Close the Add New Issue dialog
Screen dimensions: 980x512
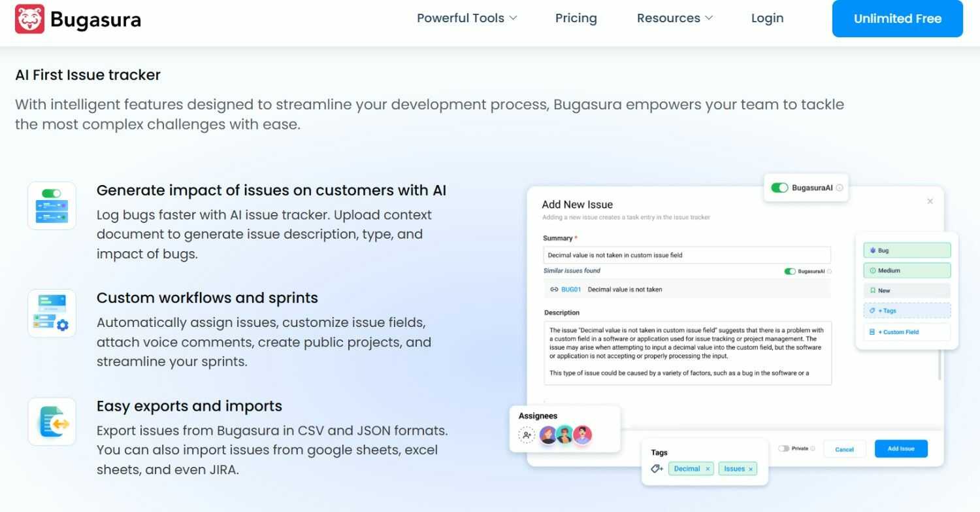click(x=930, y=201)
